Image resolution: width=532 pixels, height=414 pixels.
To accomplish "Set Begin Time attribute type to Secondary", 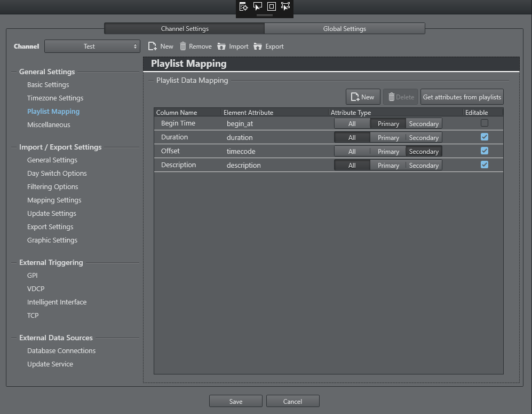I will coord(424,123).
